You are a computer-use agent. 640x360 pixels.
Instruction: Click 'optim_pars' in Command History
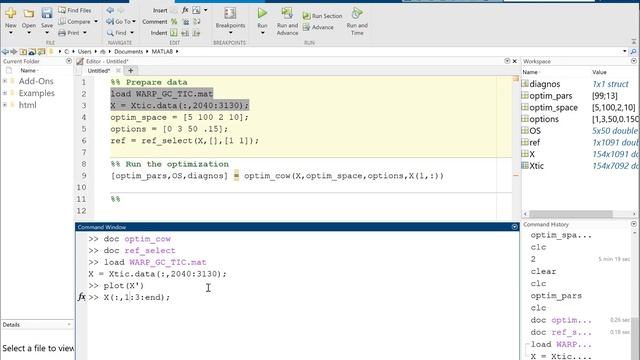point(556,296)
